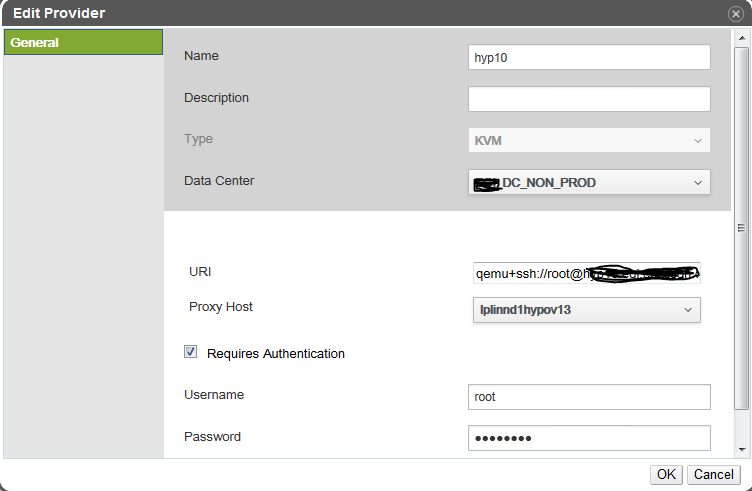The height and width of the screenshot is (491, 752).
Task: Focus the masked Password field
Action: click(588, 438)
